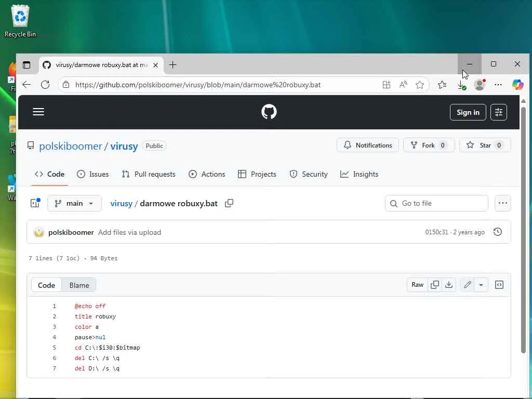Add this page to favorites star
The width and height of the screenshot is (532, 399).
[420, 85]
